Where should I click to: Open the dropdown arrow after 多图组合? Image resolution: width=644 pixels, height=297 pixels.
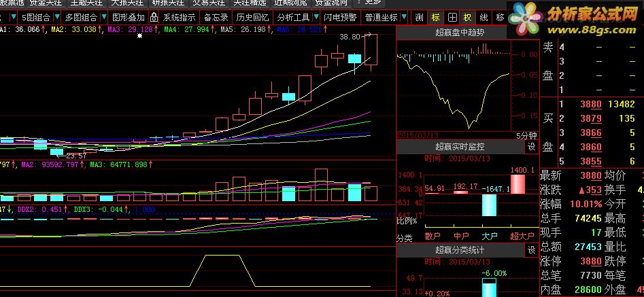tap(104, 18)
